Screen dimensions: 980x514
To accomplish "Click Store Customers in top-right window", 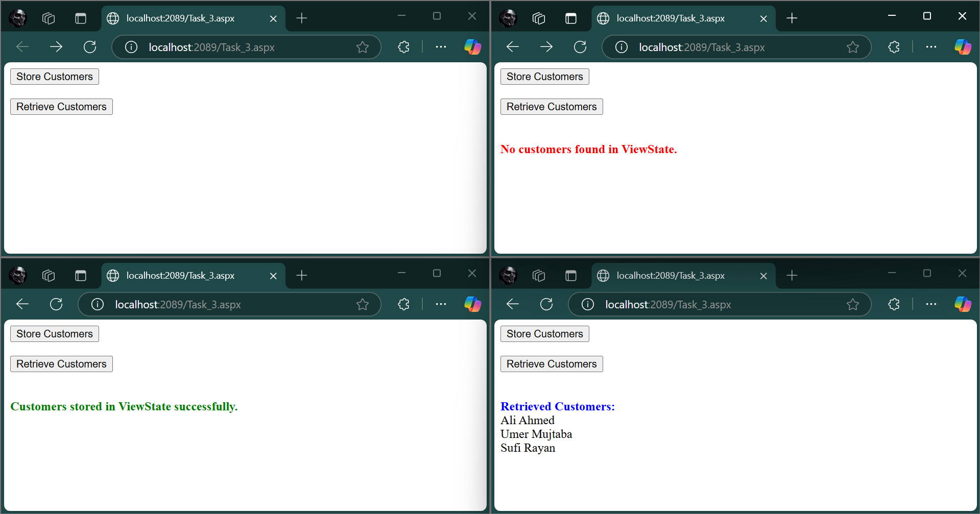I will 545,77.
